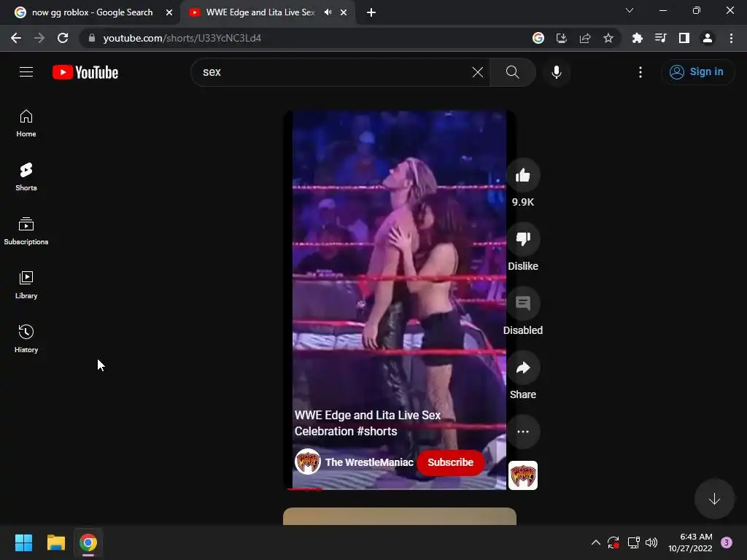Click the #shorts hashtag in the title

377,431
